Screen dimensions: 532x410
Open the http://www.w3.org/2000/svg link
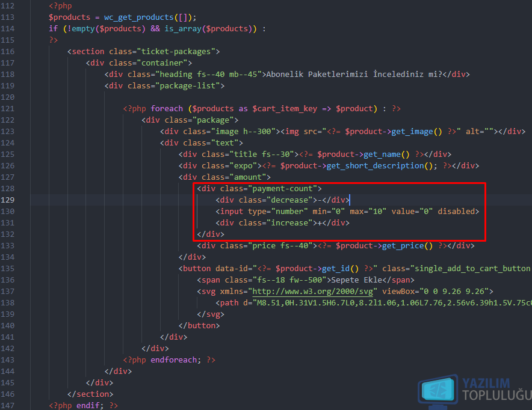pos(312,292)
